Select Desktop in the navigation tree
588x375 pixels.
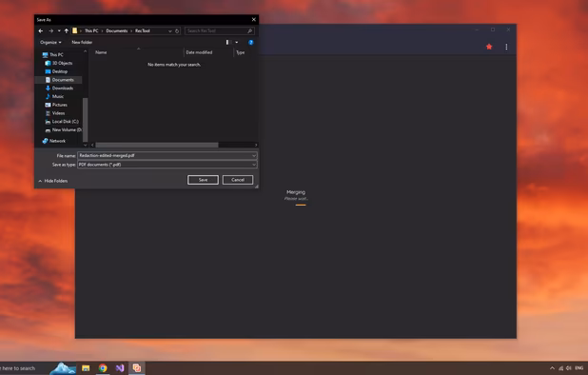[56, 71]
